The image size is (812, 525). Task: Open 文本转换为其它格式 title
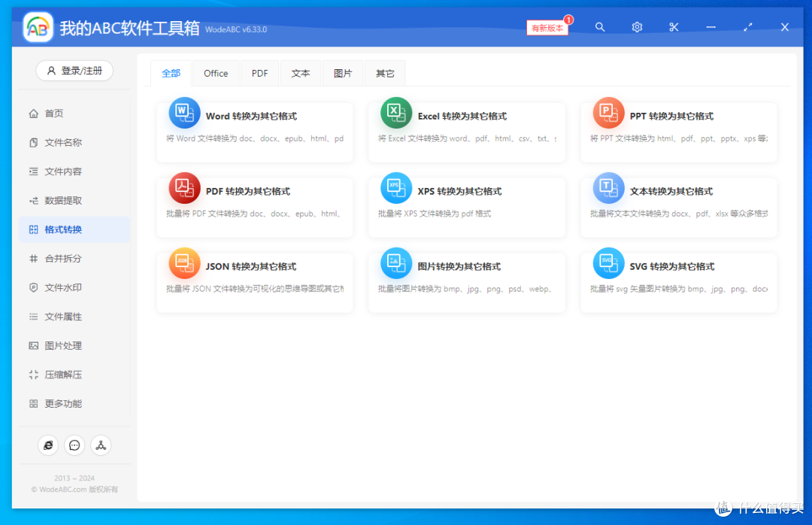(671, 191)
